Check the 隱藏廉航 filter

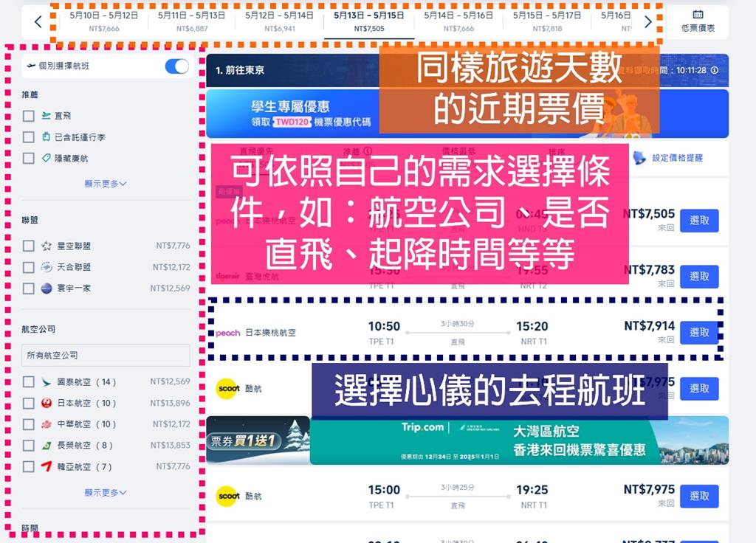pyautogui.click(x=29, y=158)
